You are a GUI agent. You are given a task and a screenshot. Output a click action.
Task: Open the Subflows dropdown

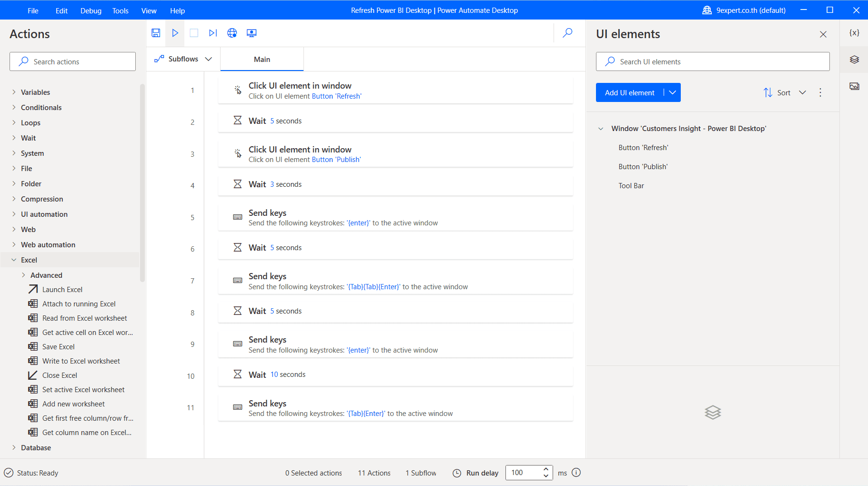208,59
